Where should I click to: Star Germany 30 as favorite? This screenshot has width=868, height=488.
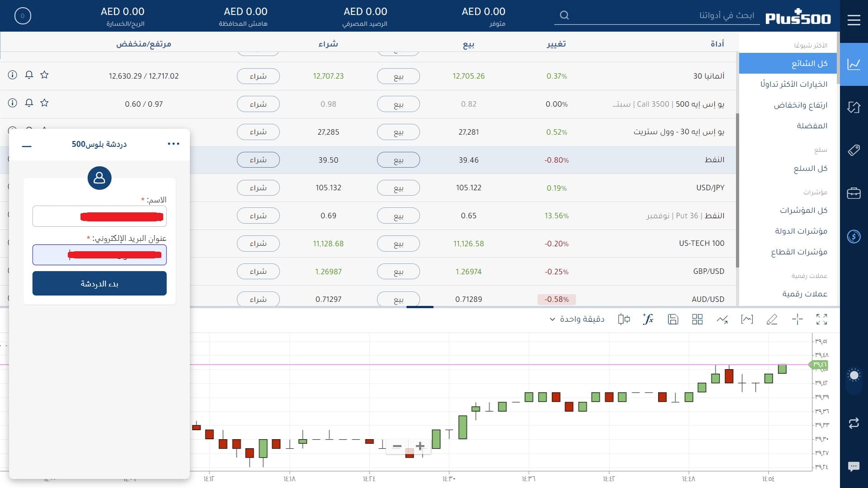tap(44, 75)
